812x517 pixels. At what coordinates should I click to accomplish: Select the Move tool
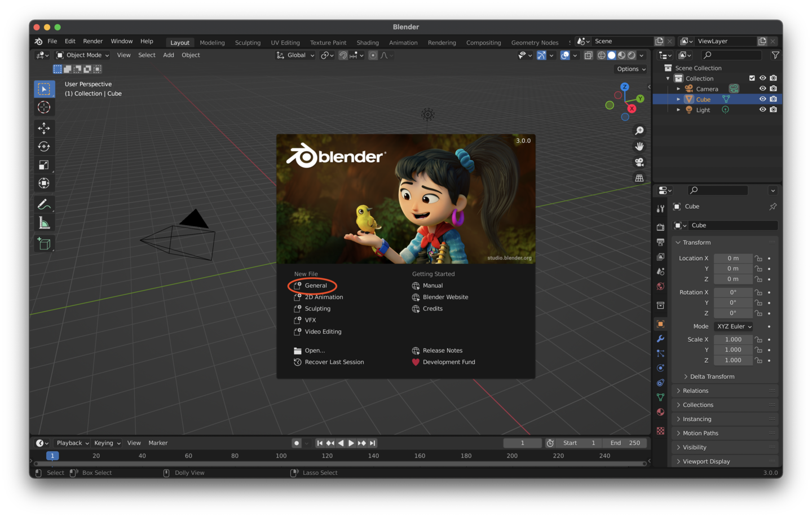point(44,128)
